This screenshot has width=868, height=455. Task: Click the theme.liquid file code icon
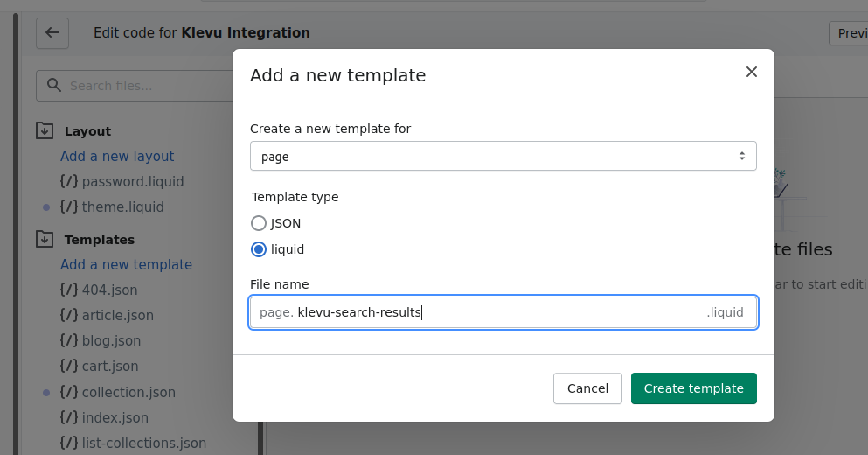69,207
